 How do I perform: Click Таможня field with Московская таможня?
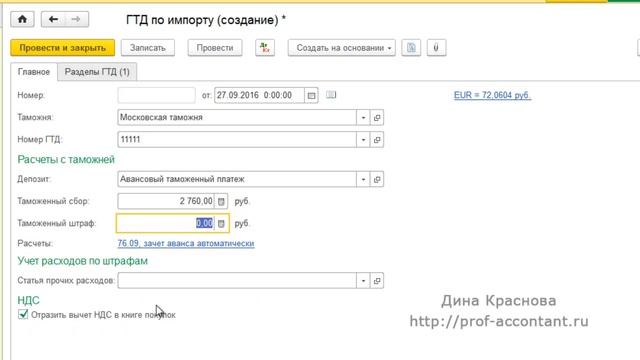tap(237, 118)
